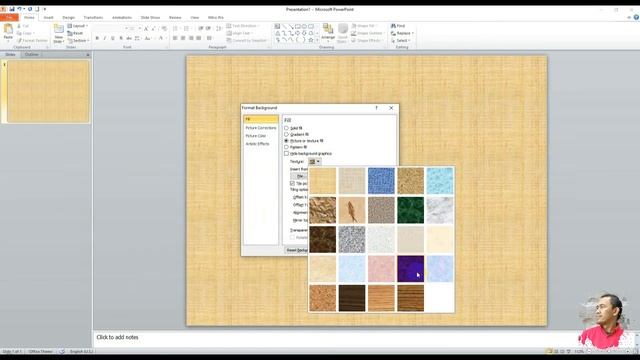Open the Shape Effects dropdown

pyautogui.click(x=367, y=41)
